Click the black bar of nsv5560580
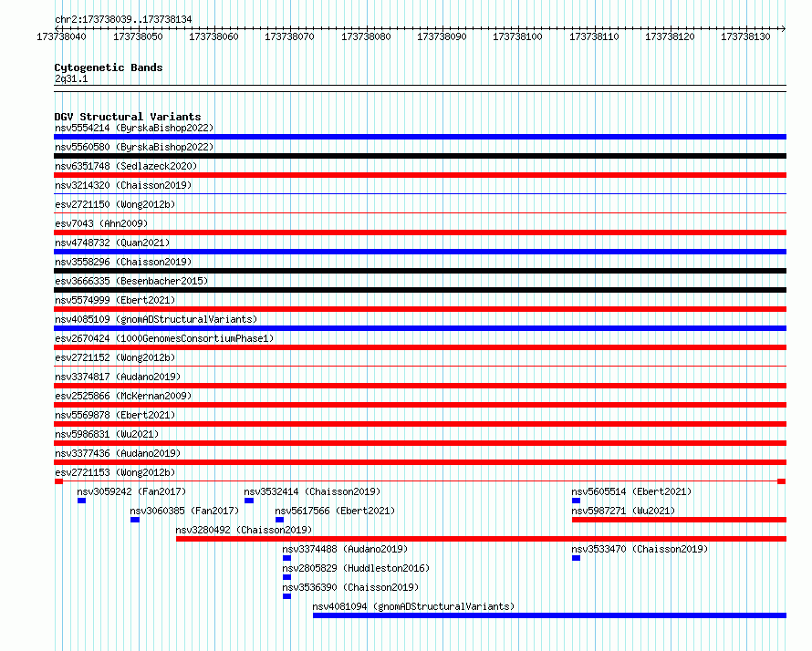The image size is (812, 651). point(420,156)
